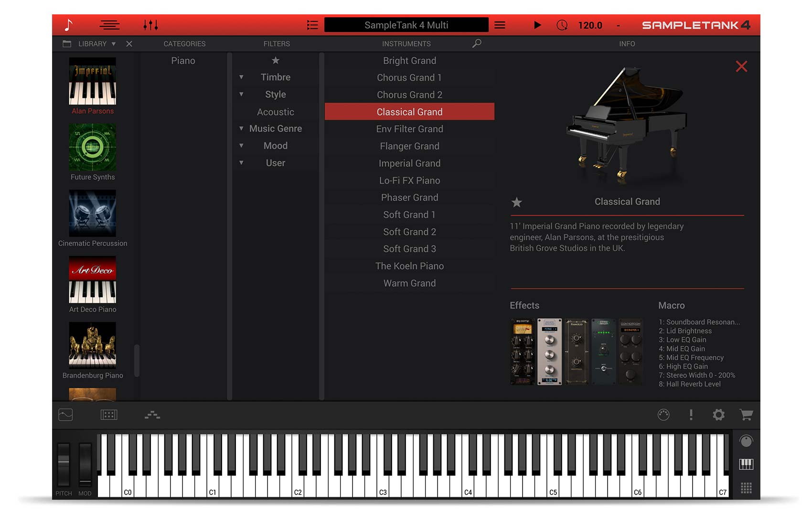Toggle the Acoustic style filter
This screenshot has width=812, height=516.
pos(276,112)
